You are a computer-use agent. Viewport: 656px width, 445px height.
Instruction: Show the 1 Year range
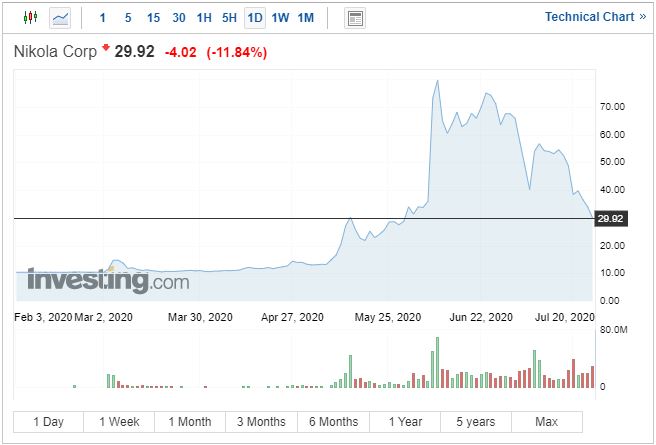click(405, 422)
